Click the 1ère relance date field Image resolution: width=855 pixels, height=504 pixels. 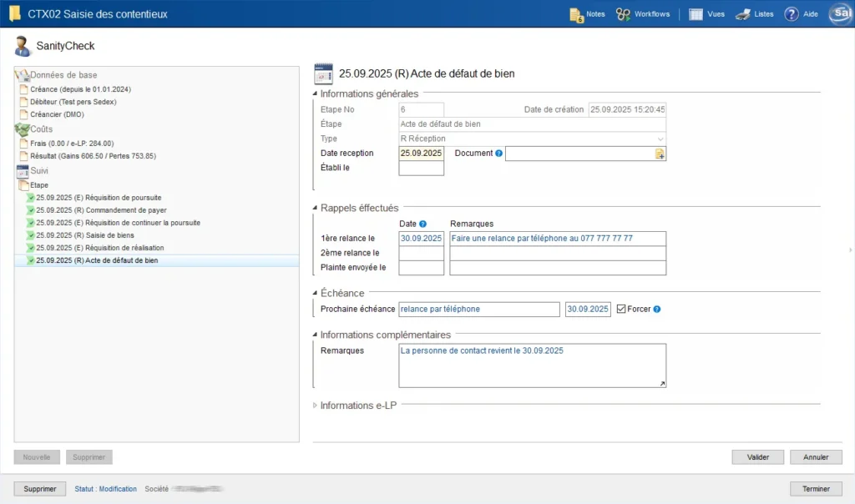pos(421,239)
